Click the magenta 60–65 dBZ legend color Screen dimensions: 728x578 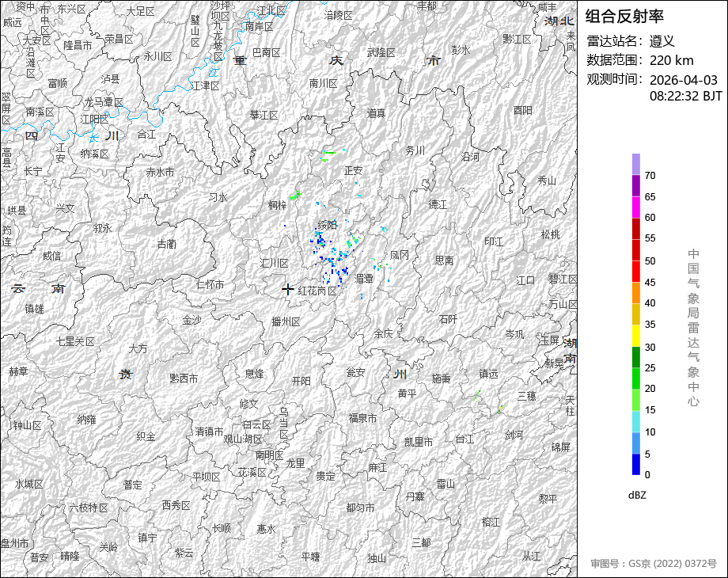pyautogui.click(x=636, y=207)
